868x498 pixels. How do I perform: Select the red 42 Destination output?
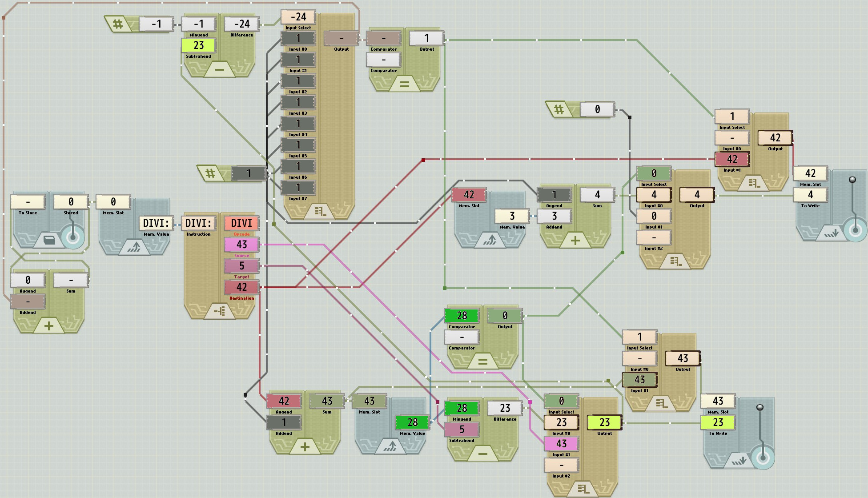tap(241, 287)
